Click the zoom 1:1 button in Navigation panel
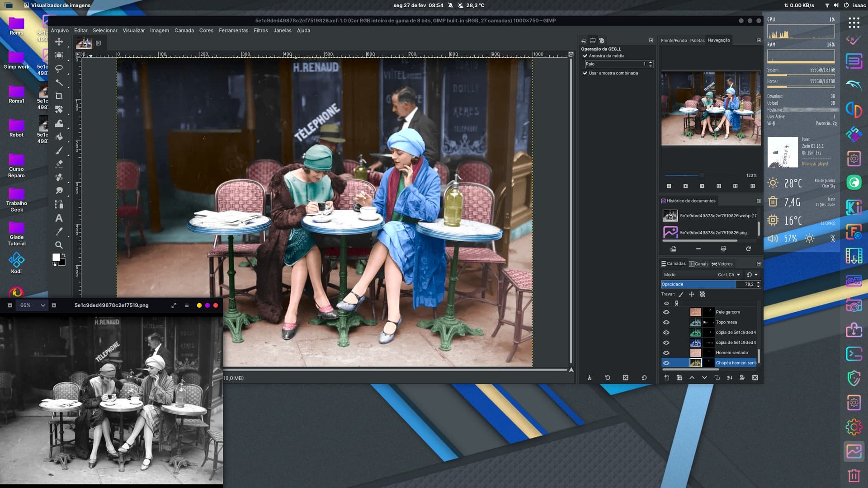The image size is (868, 488). click(702, 186)
